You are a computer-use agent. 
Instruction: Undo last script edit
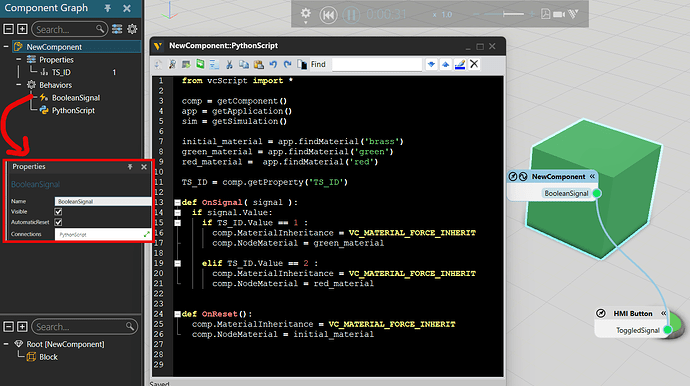[273, 64]
